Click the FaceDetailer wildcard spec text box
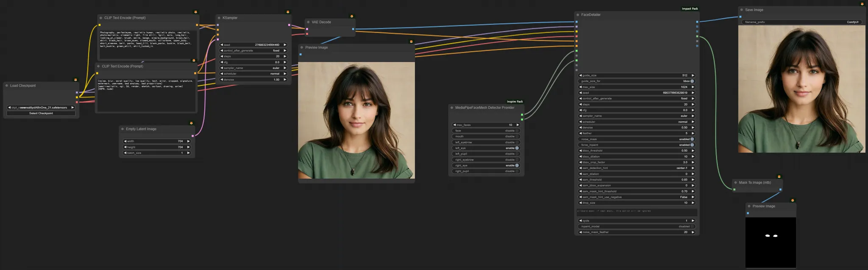 (x=637, y=212)
